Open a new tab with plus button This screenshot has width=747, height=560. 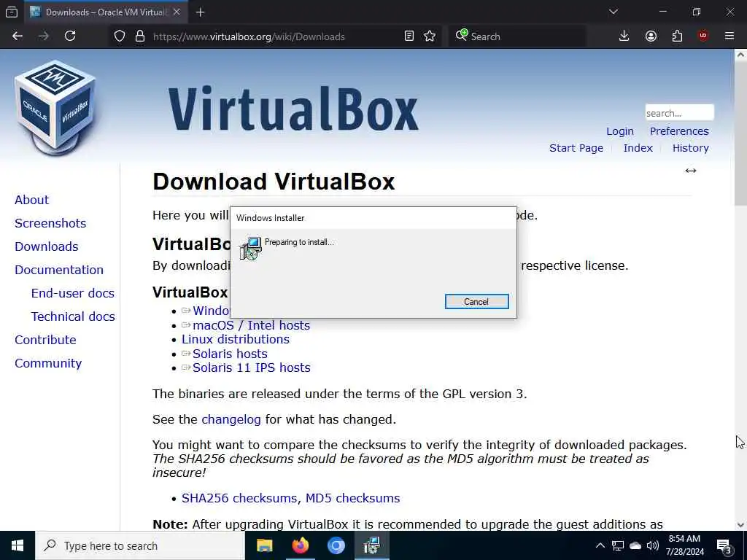[200, 12]
